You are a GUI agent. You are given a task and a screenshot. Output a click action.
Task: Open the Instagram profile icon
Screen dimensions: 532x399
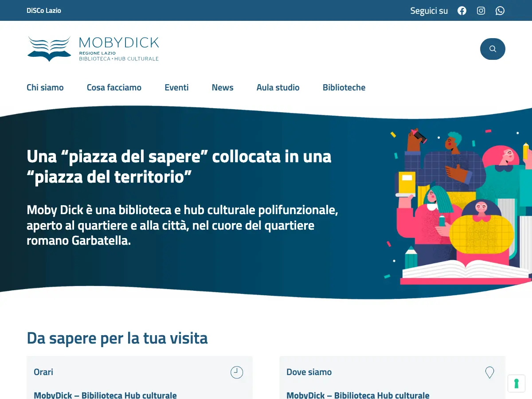481,11
